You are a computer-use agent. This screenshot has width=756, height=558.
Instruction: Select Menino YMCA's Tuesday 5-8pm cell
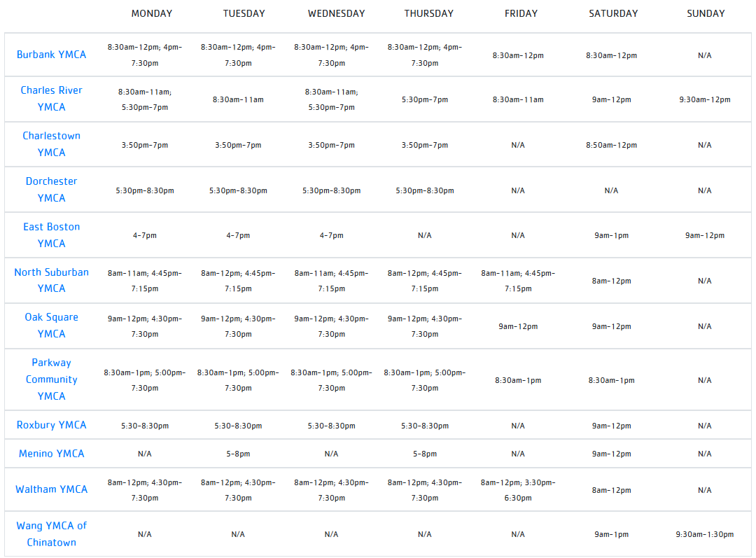(x=238, y=454)
